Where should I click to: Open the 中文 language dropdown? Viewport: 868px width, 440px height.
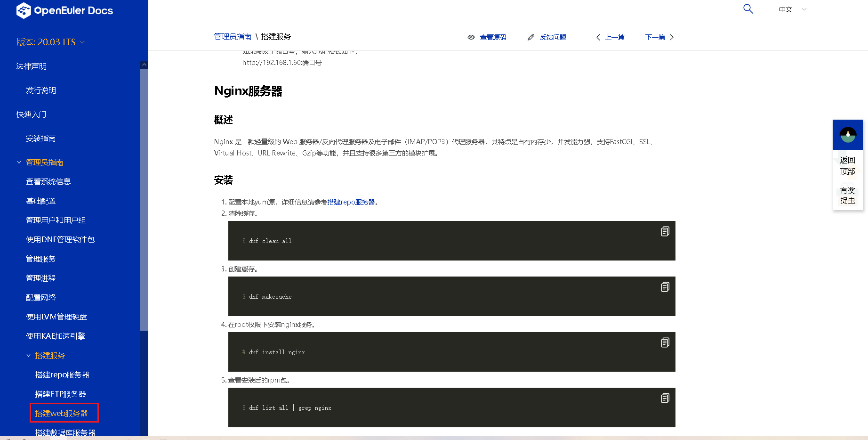pyautogui.click(x=793, y=9)
